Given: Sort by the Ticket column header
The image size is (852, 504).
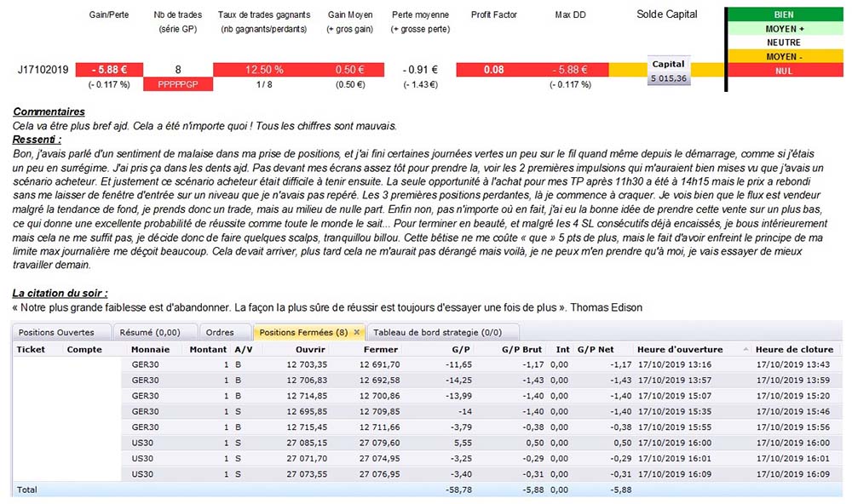Looking at the screenshot, I should click(31, 349).
